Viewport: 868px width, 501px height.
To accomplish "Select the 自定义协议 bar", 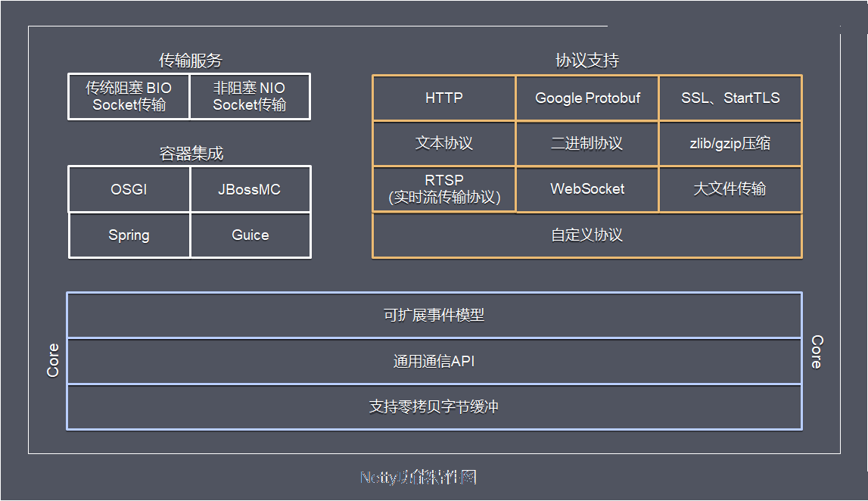I will (587, 235).
